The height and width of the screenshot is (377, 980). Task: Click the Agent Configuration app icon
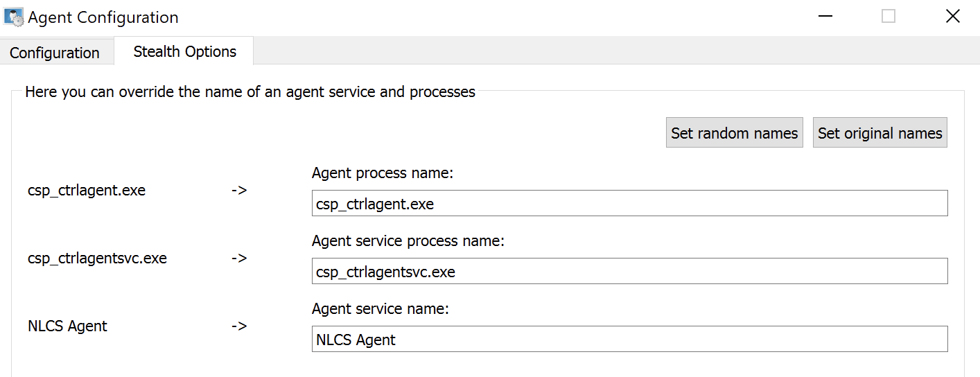point(14,17)
